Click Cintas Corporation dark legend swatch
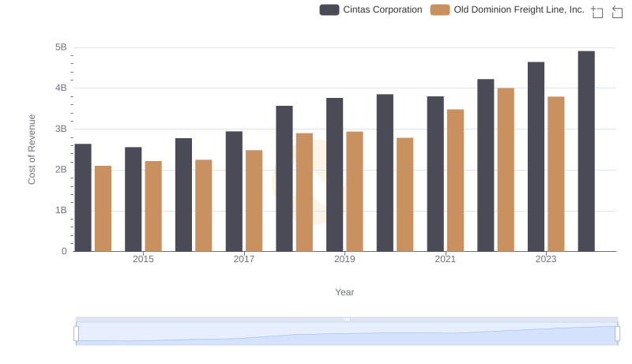Screen dimensions: 632x364 point(329,9)
